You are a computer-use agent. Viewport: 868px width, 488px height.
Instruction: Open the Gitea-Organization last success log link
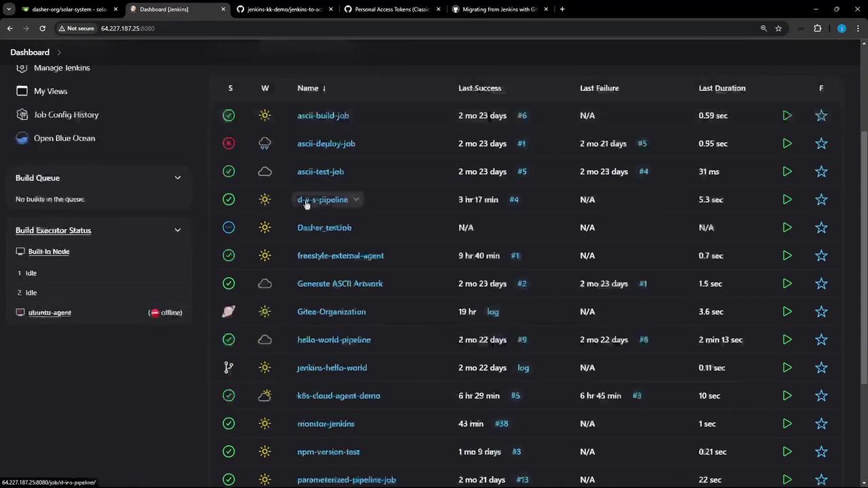[493, 312]
